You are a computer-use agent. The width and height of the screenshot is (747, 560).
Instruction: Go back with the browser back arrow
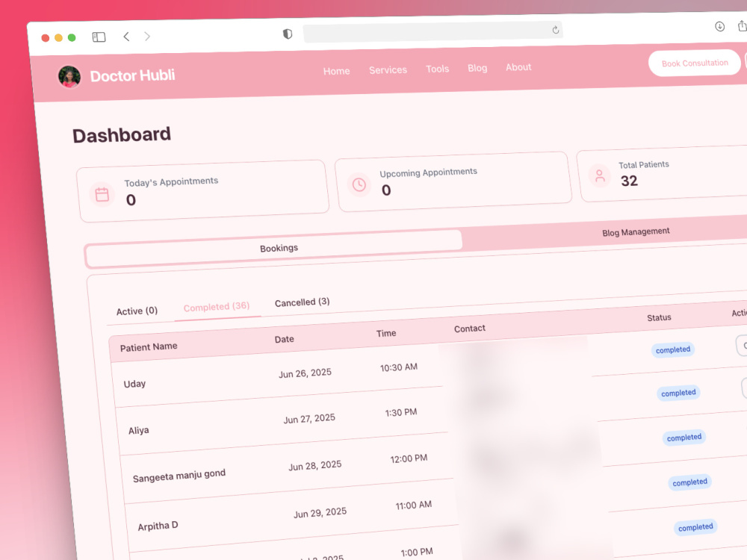[126, 37]
